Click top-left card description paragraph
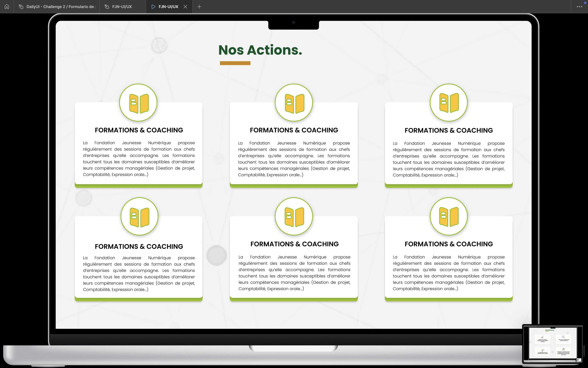 pos(139,159)
